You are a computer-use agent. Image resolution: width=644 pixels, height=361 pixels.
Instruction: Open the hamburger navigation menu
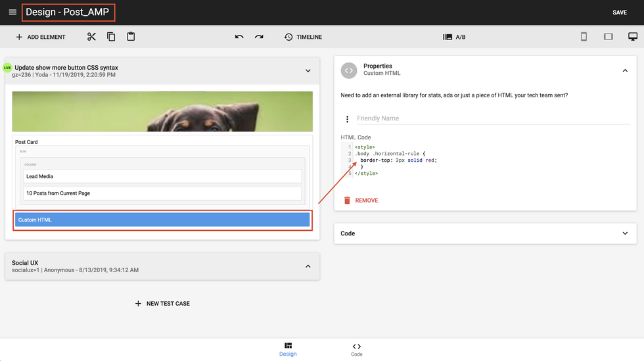pyautogui.click(x=12, y=12)
